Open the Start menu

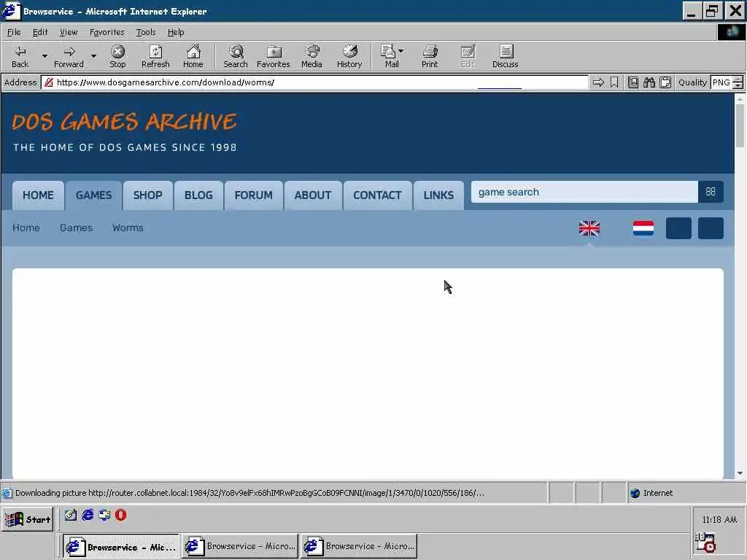point(28,519)
